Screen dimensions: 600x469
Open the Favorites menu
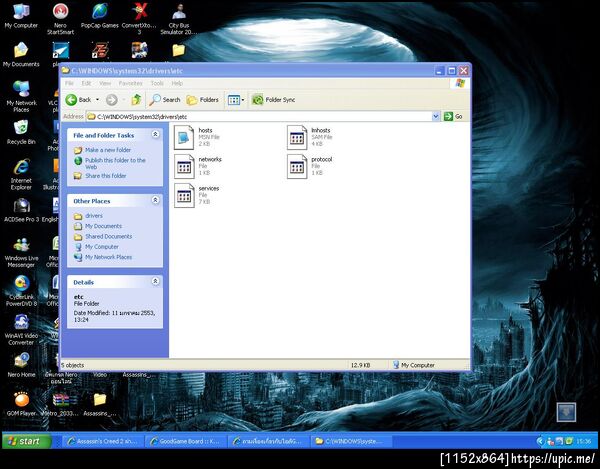pos(130,83)
